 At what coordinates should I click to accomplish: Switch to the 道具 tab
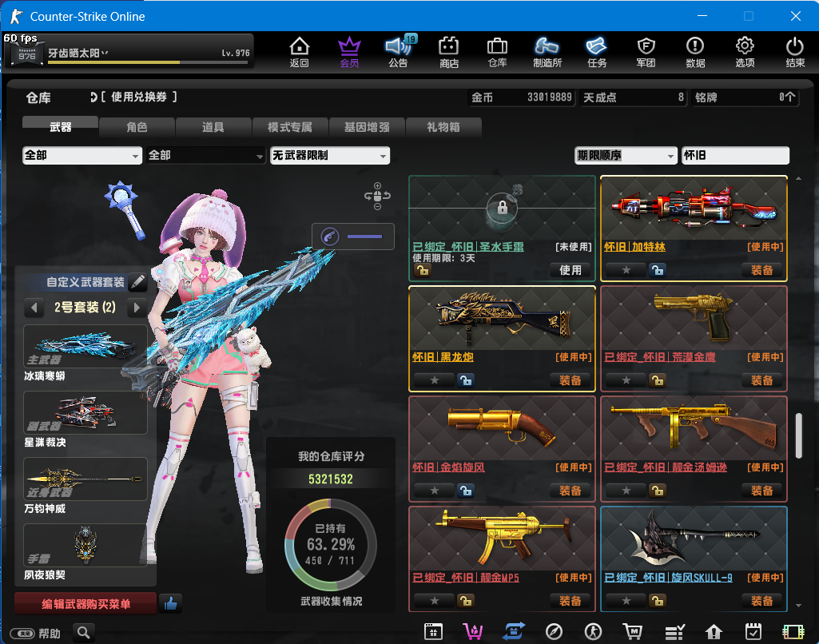tap(213, 127)
